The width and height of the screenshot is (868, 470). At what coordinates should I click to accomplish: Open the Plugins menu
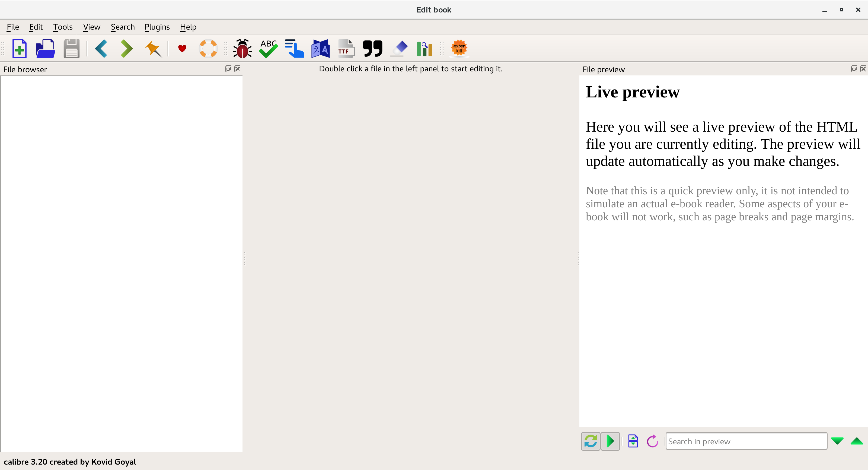coord(157,27)
